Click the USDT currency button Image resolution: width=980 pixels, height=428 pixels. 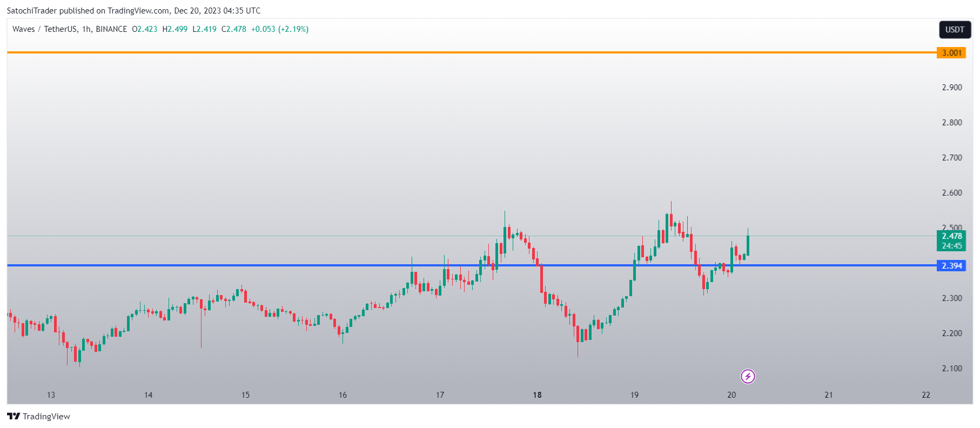pos(955,30)
